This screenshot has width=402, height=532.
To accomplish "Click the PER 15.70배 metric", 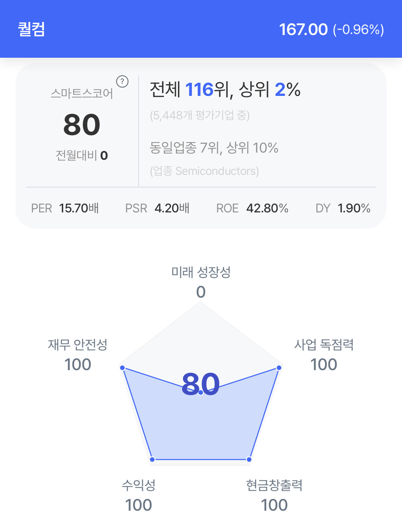I will (x=65, y=208).
